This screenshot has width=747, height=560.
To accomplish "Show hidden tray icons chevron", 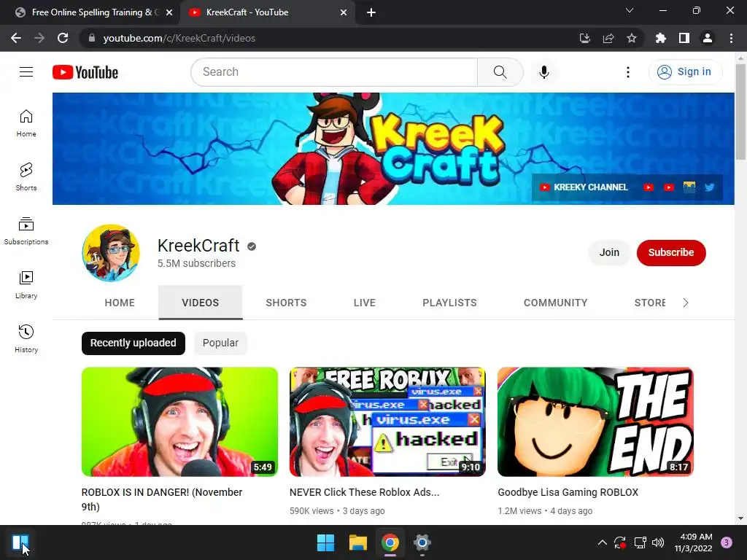I will [602, 542].
